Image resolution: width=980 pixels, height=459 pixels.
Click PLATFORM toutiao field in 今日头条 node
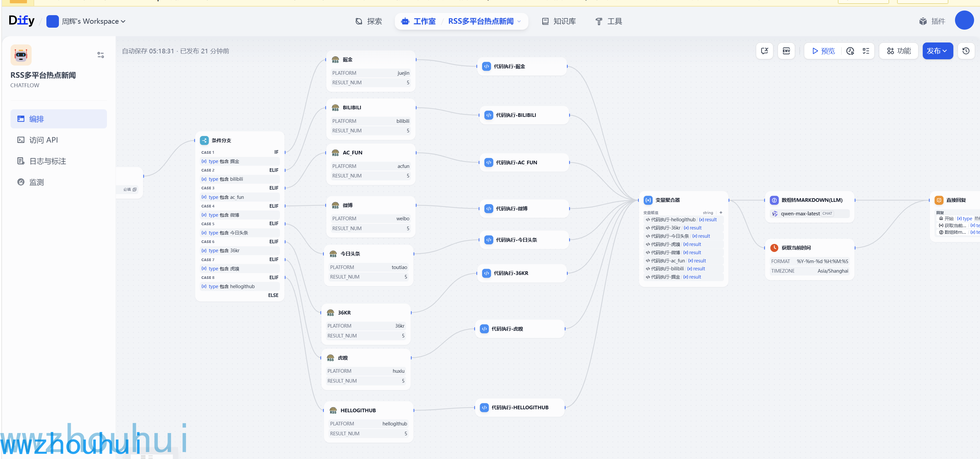pos(368,268)
